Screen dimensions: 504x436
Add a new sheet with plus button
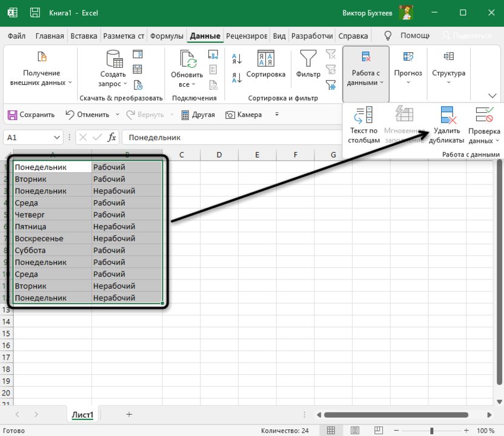(x=129, y=414)
